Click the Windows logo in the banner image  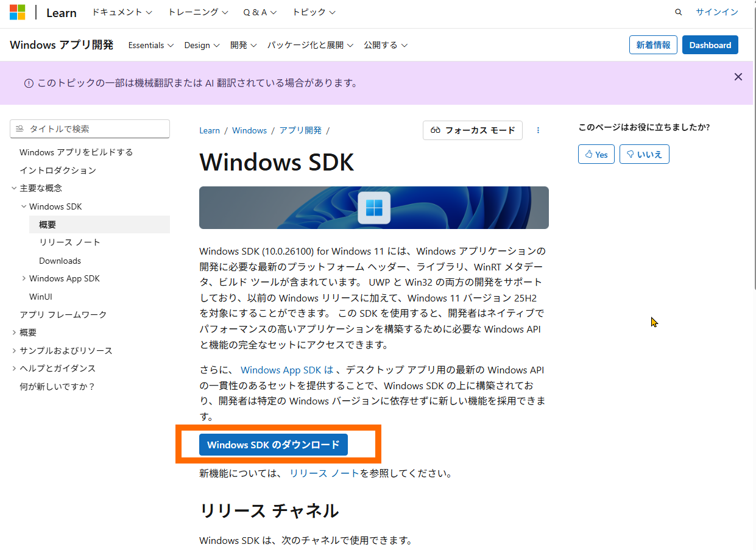[x=373, y=207]
